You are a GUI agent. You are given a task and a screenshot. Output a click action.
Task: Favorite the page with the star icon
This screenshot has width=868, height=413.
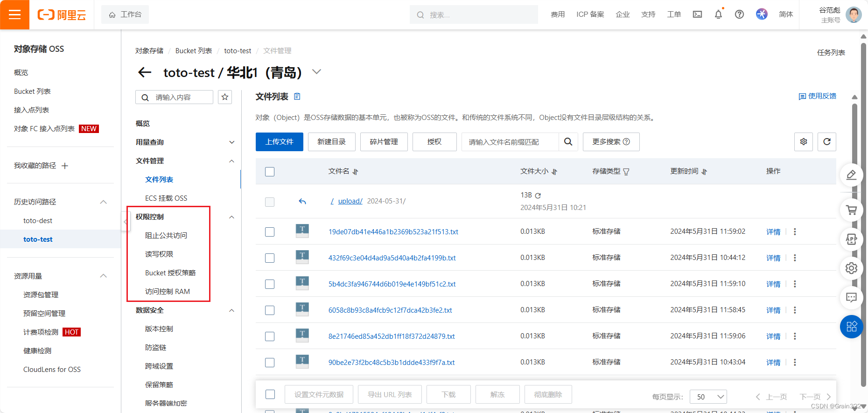tap(225, 97)
